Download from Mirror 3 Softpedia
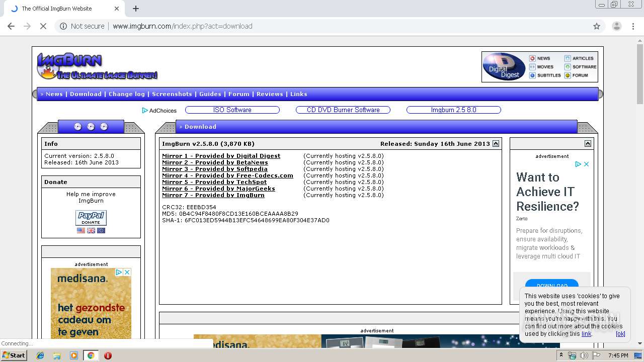The width and height of the screenshot is (644, 362). (x=215, y=169)
